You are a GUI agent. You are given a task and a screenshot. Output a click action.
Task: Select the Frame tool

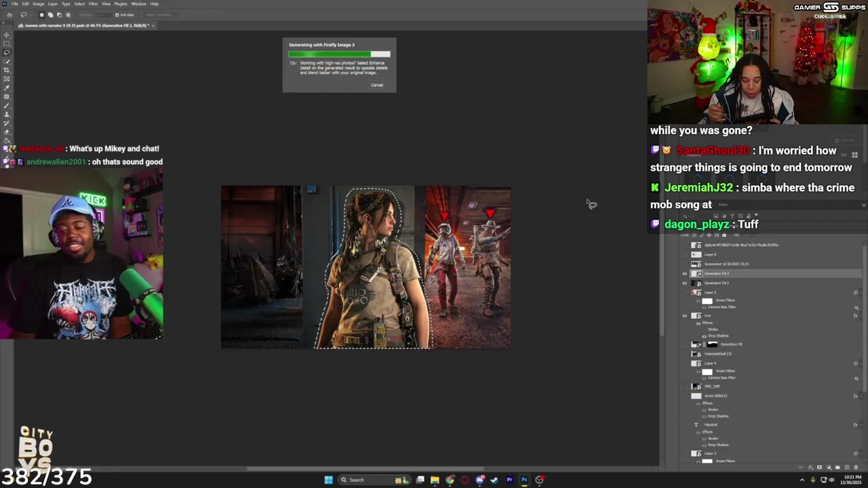point(7,79)
